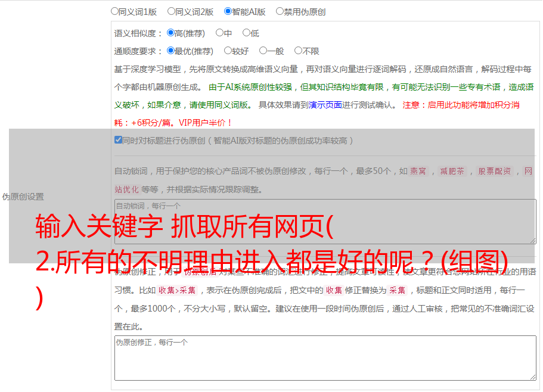
Task: Click the 减肥茶 example keyword
Action: point(452,171)
